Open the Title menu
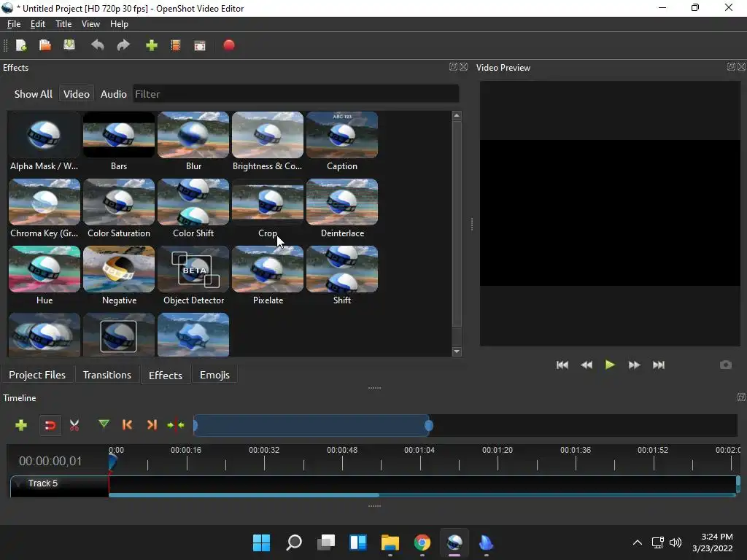This screenshot has height=560, width=747. click(x=63, y=24)
